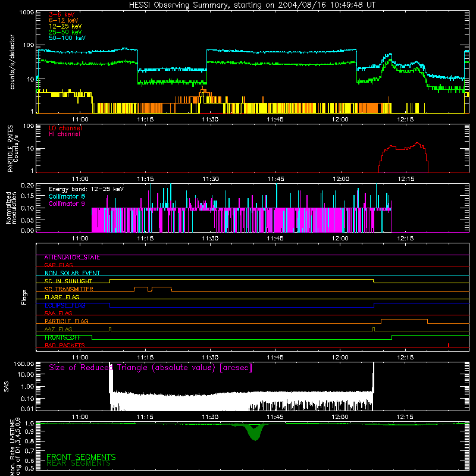Click the 0.9 livetime axis value
476x476 pixels.
coord(30,432)
